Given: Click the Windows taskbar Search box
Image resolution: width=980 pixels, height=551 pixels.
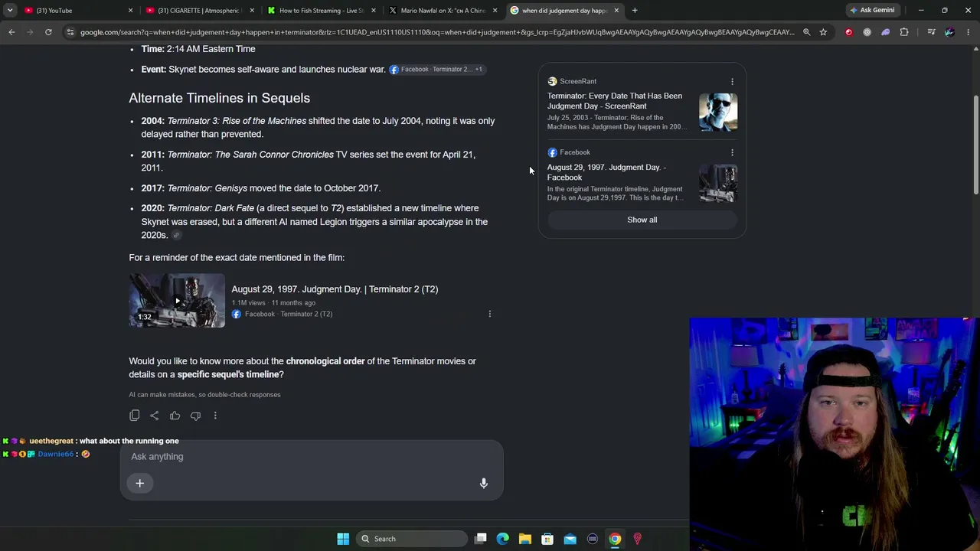Looking at the screenshot, I should pyautogui.click(x=413, y=539).
